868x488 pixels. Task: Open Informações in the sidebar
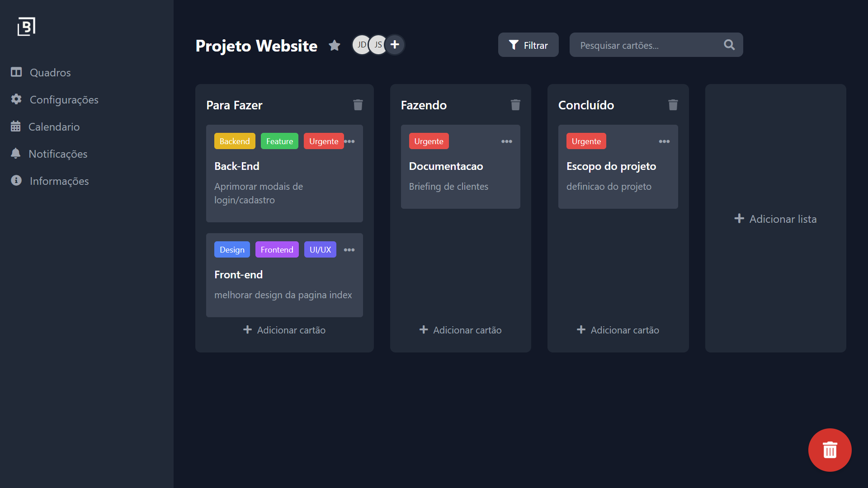(x=50, y=181)
